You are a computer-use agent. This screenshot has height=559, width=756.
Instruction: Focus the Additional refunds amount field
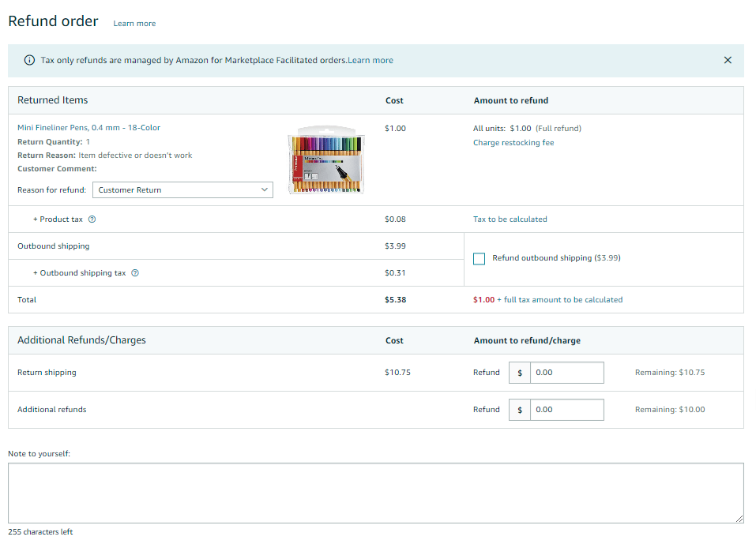[x=566, y=410]
